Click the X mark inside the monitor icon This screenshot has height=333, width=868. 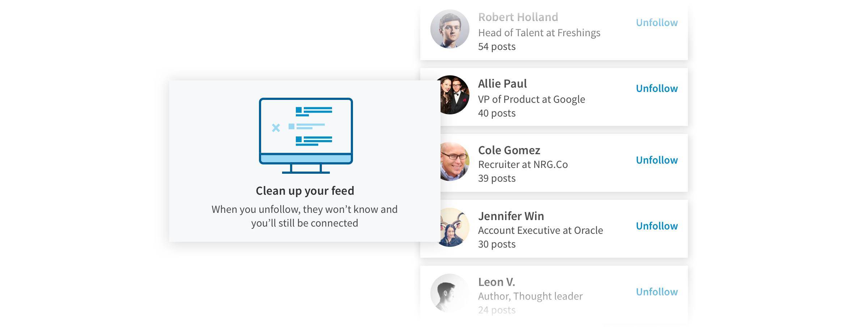click(x=276, y=128)
